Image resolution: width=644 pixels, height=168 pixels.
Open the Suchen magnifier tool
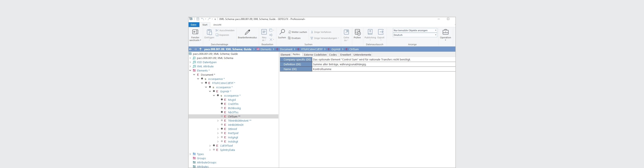282,32
